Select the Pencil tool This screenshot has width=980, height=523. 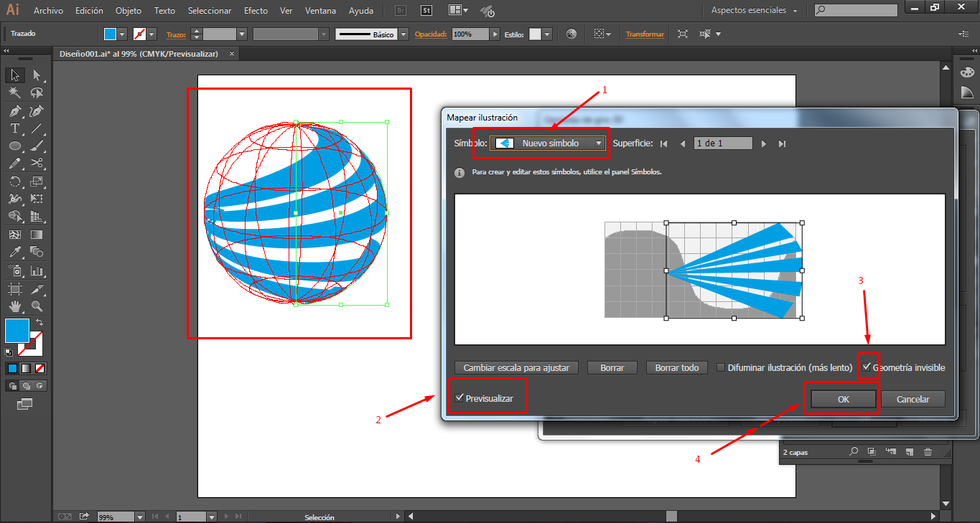point(15,164)
